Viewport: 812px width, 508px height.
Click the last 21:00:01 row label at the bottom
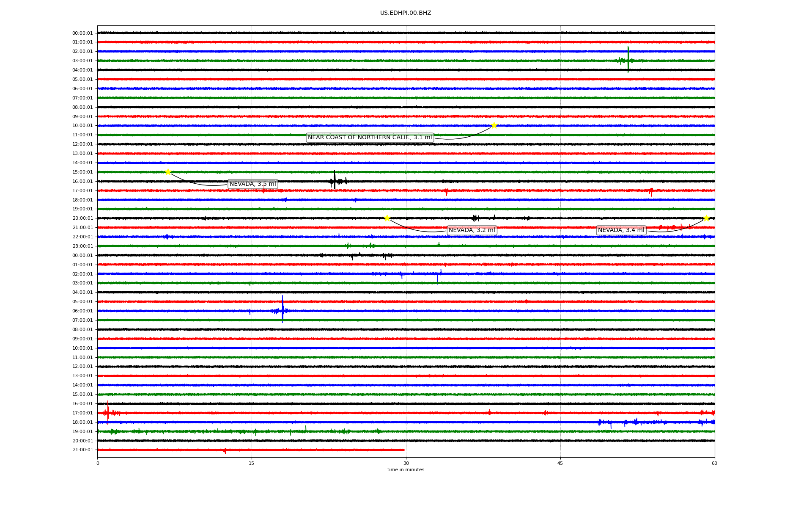(x=82, y=450)
